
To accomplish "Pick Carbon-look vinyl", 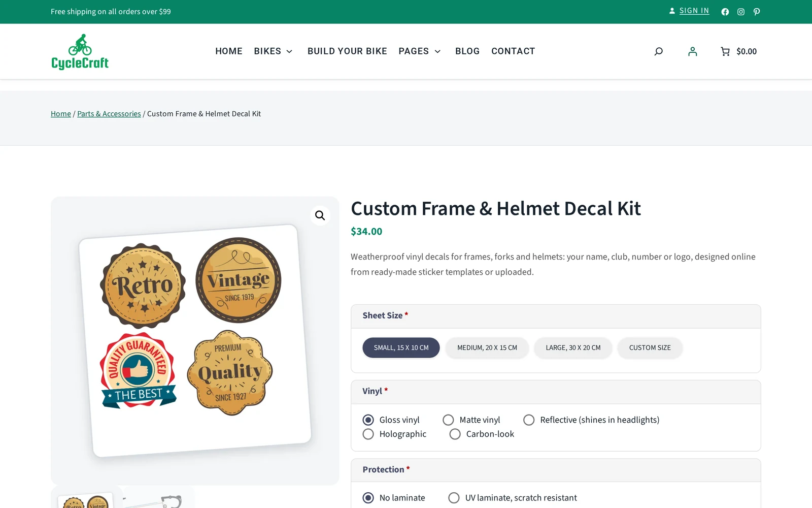I will pyautogui.click(x=455, y=434).
